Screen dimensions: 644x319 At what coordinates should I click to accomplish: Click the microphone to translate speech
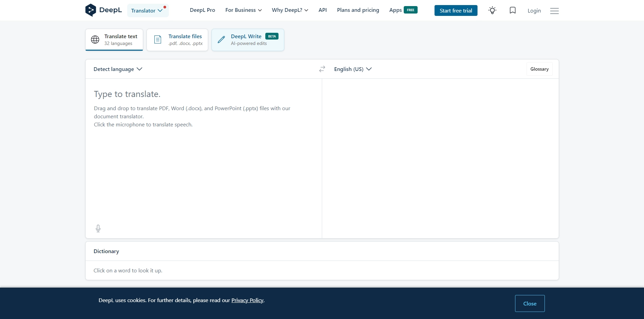coord(98,228)
